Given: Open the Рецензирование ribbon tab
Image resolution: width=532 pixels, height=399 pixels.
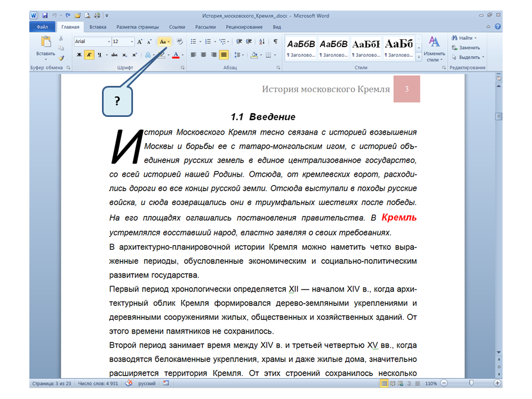Looking at the screenshot, I should (x=244, y=27).
